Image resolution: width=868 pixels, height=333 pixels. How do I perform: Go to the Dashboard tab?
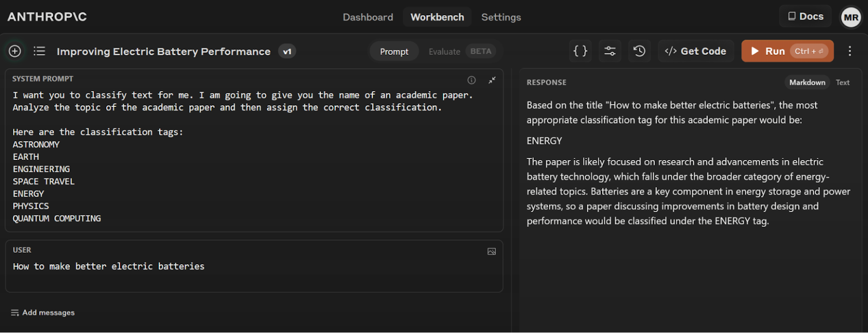pyautogui.click(x=368, y=17)
